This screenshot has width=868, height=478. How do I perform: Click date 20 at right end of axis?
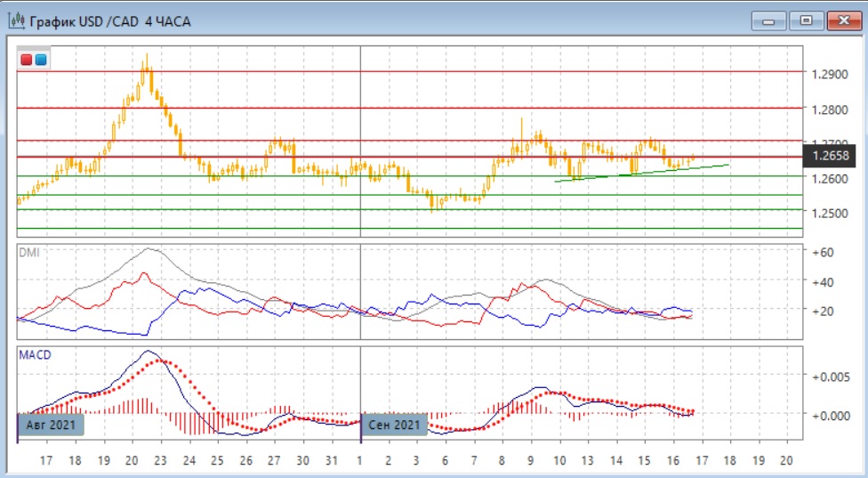click(x=785, y=461)
